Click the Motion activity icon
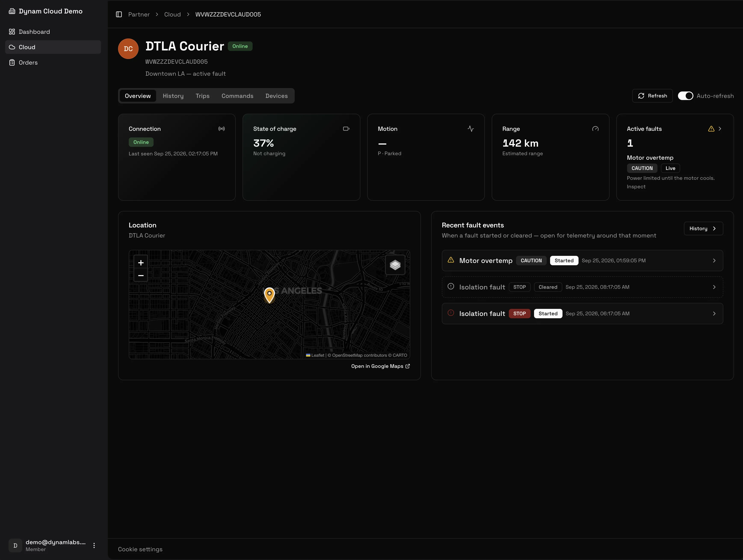This screenshot has width=743, height=560. click(x=471, y=129)
